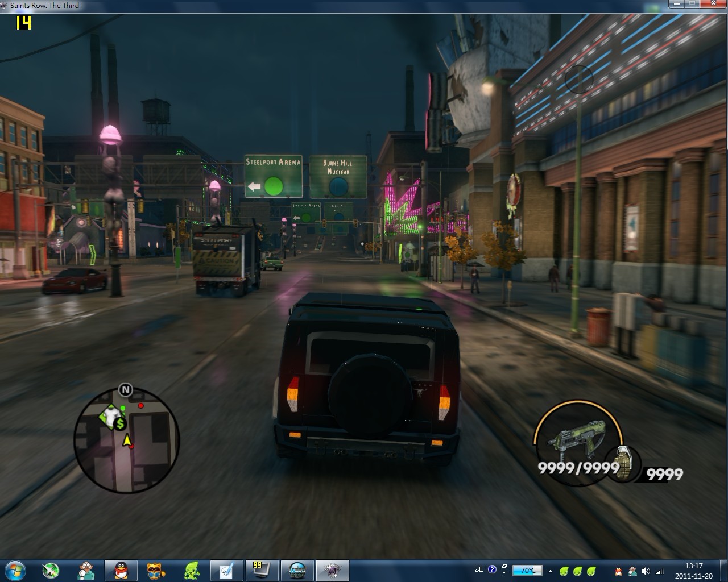The height and width of the screenshot is (582, 728).
Task: Click the 9999/9999 ammo count text
Action: (578, 468)
